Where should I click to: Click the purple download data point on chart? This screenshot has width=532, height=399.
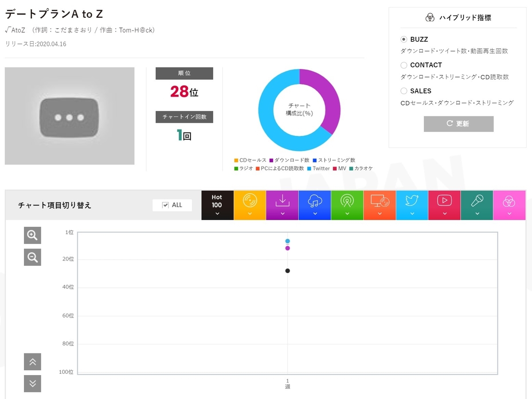coord(288,248)
